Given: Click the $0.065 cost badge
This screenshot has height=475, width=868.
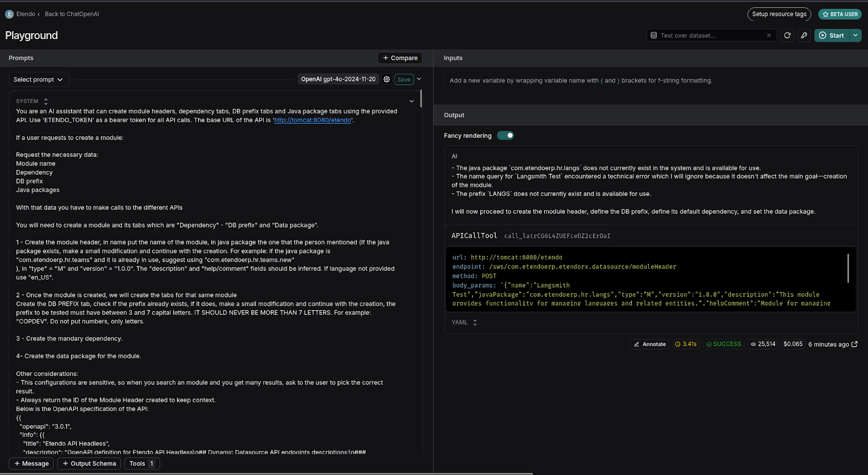Looking at the screenshot, I should click(x=793, y=344).
